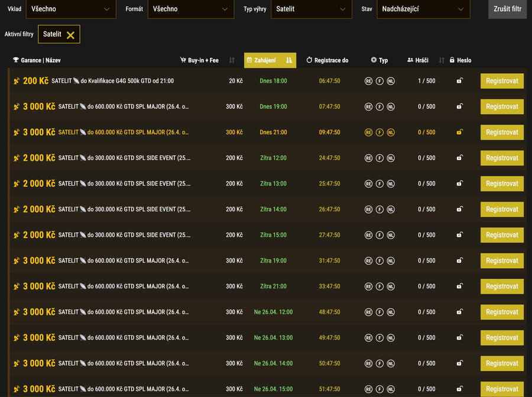Click the open padlock on the first tournament row

click(x=459, y=81)
